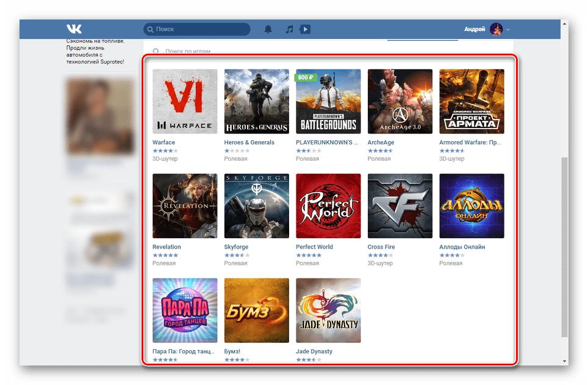
Task: Click the 3D-шутер genre under Warface
Action: 165,159
